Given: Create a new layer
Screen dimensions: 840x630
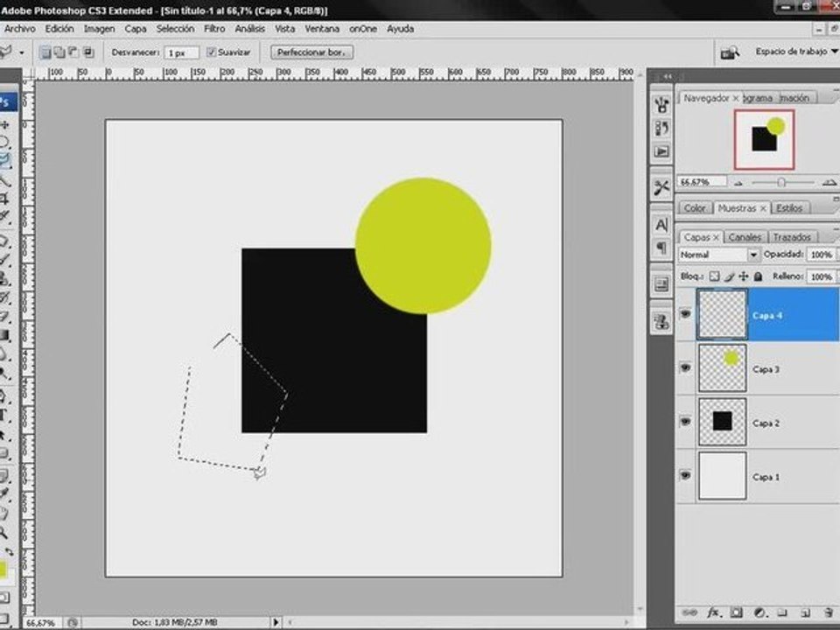Looking at the screenshot, I should click(804, 612).
